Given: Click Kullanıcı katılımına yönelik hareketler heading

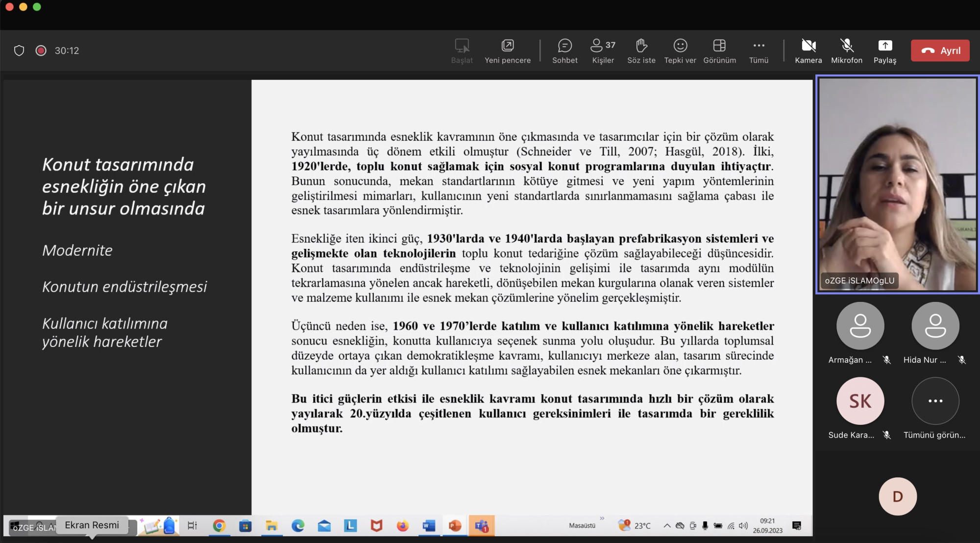Looking at the screenshot, I should [105, 333].
